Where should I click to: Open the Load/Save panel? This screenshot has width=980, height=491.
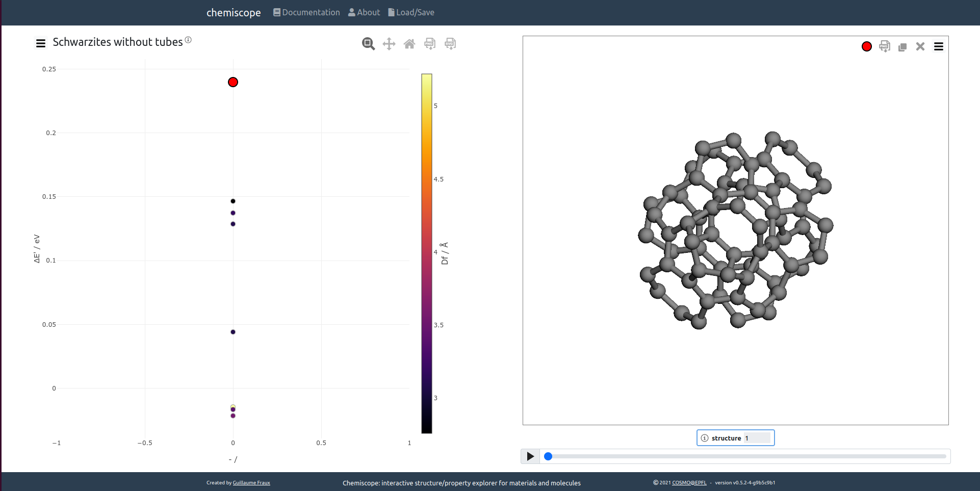point(411,12)
